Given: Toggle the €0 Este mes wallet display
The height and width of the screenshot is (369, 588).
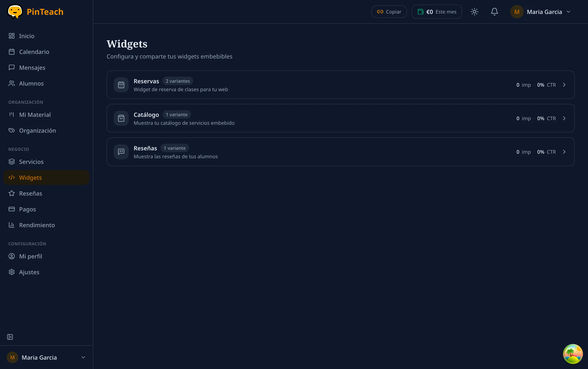Looking at the screenshot, I should tap(436, 11).
